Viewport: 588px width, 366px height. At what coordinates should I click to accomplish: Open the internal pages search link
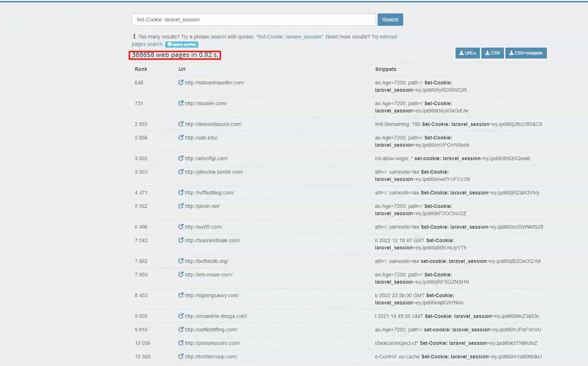pyautogui.click(x=388, y=36)
